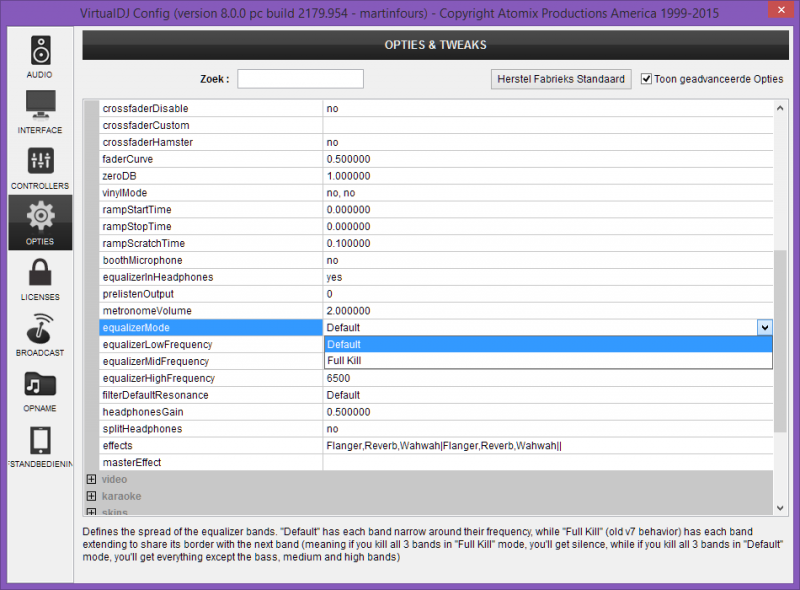Choose Full Kill in equalizerMode list
The width and height of the screenshot is (800, 590).
tap(548, 360)
